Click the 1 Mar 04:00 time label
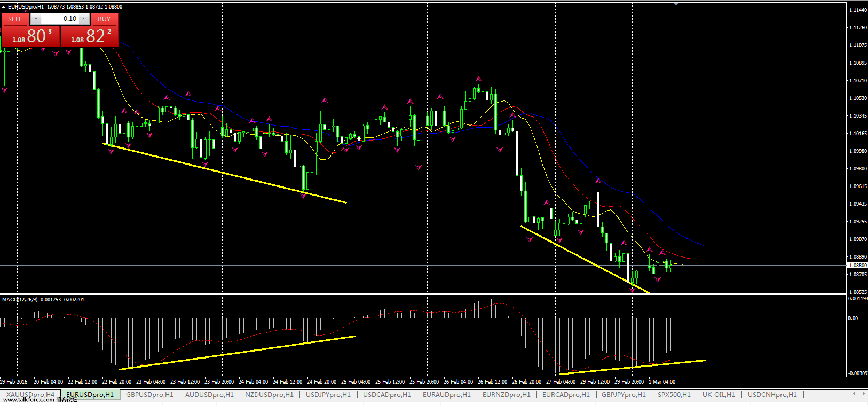 pos(662,382)
